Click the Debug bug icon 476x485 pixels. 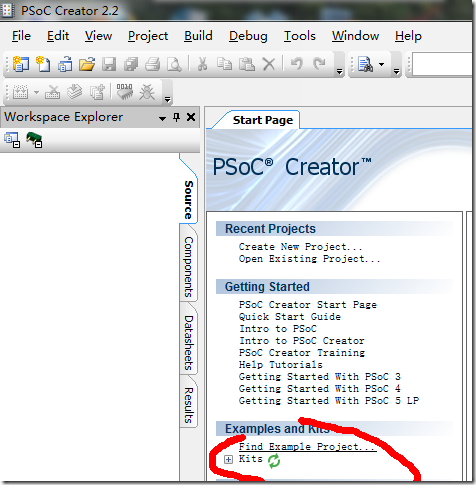(x=147, y=92)
